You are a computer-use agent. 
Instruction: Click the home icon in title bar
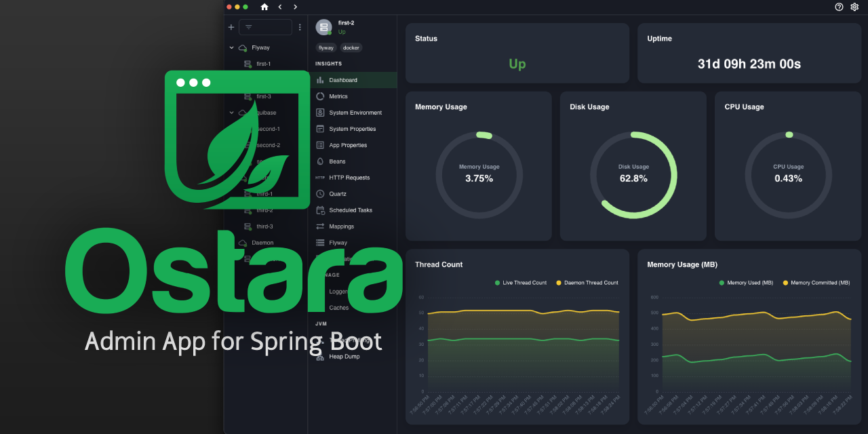click(264, 7)
